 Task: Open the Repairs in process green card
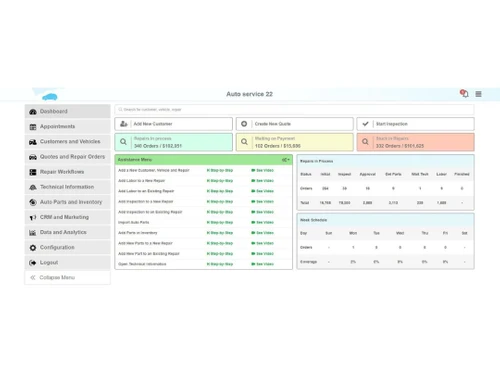click(174, 142)
